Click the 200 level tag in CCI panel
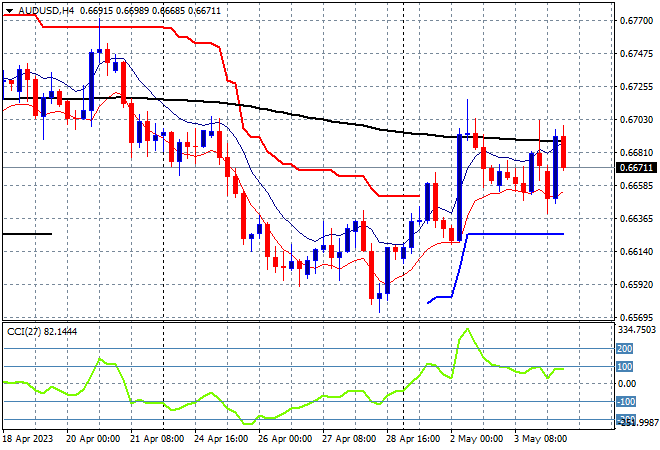Screen dimensions: 660x450 [x=625, y=349]
